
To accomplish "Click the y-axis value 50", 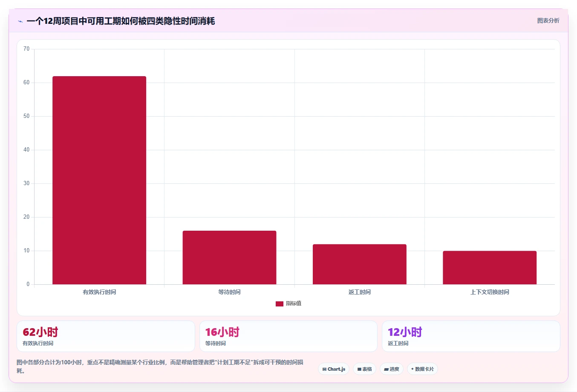I will 26,116.
